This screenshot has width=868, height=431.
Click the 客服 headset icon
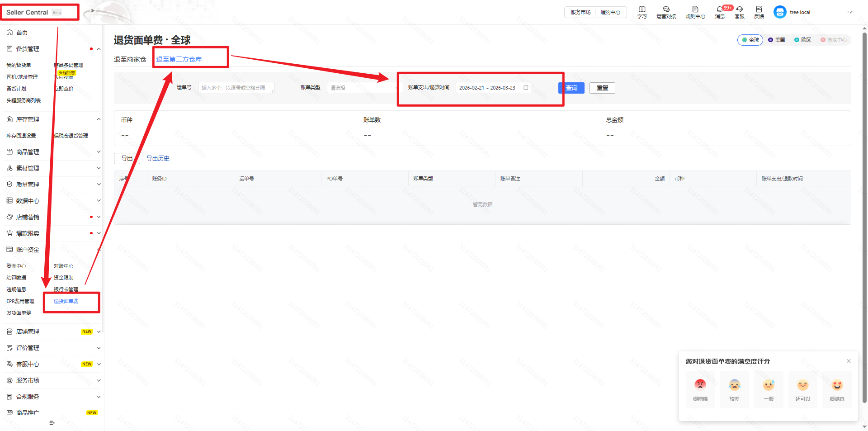739,9
